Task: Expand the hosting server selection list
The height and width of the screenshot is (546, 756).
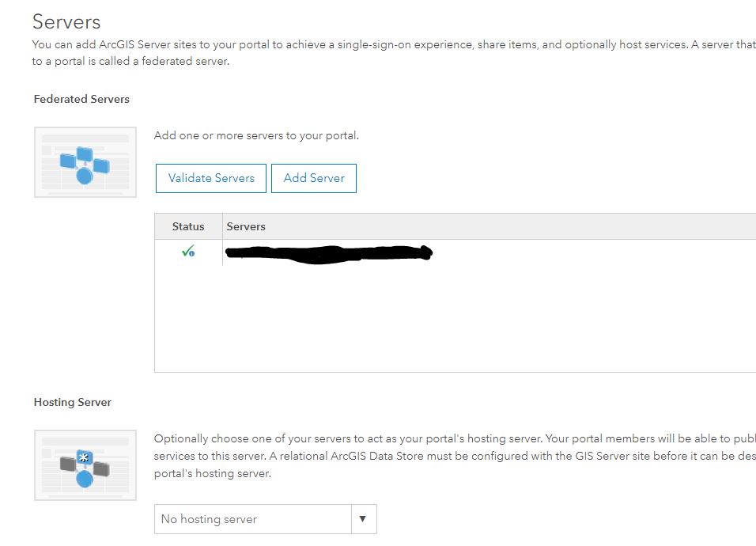Action: click(363, 519)
